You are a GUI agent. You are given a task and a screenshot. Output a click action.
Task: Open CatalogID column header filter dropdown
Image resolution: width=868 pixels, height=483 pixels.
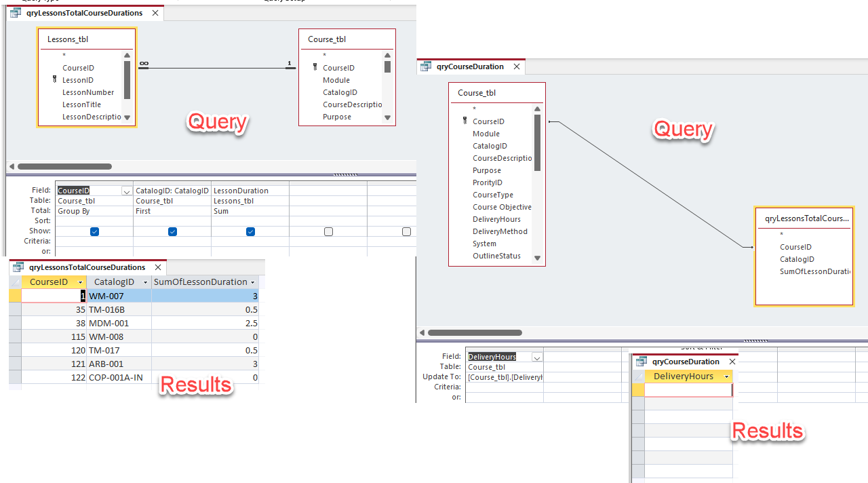145,282
